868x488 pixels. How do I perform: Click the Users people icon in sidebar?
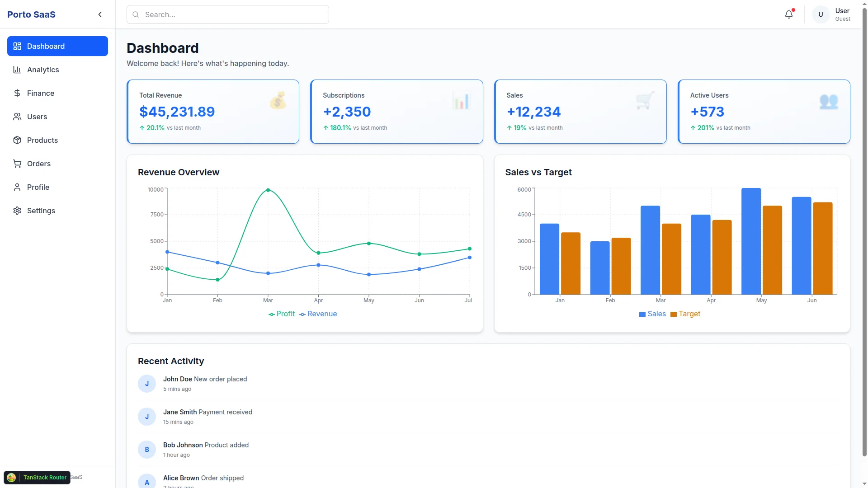(17, 117)
